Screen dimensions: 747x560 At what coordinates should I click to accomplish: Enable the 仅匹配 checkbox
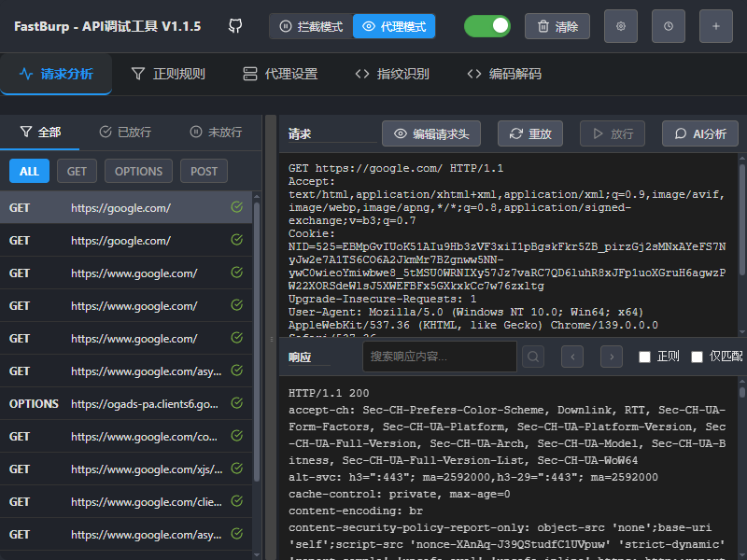[697, 357]
